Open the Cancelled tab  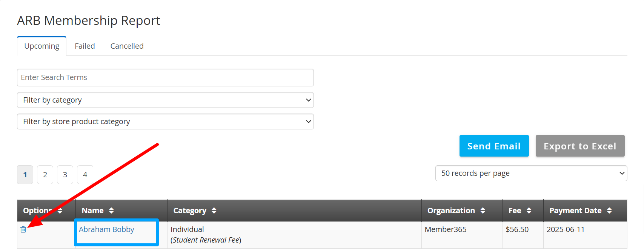127,46
